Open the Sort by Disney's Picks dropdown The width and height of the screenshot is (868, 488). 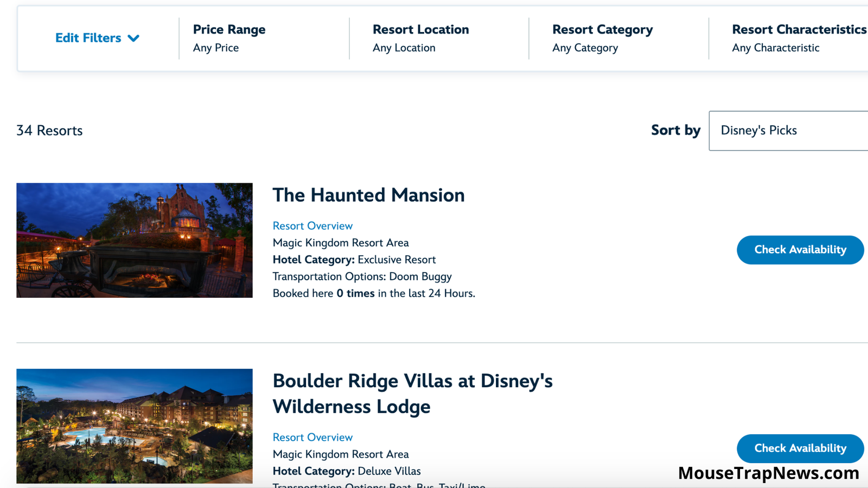788,131
